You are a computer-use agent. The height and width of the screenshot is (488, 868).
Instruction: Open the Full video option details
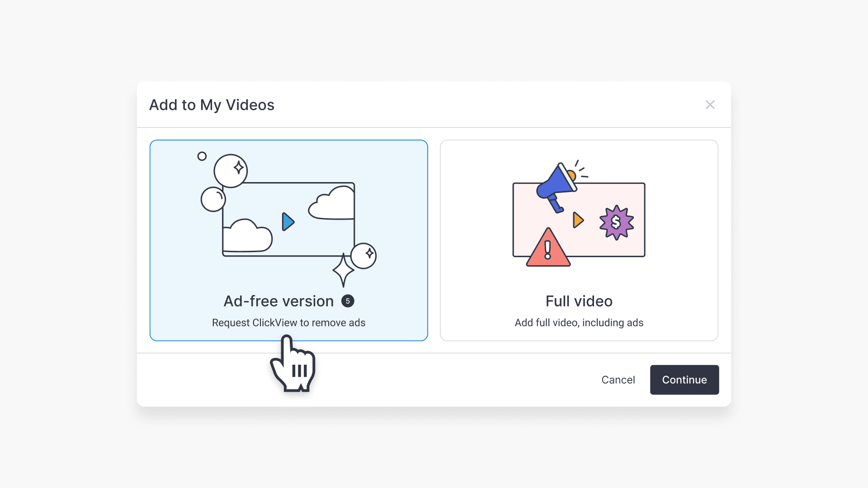click(579, 301)
